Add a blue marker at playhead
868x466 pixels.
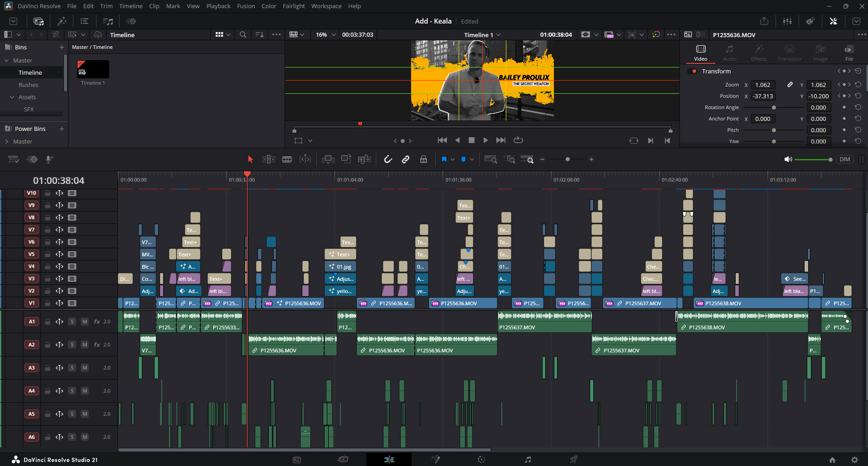pos(463,159)
